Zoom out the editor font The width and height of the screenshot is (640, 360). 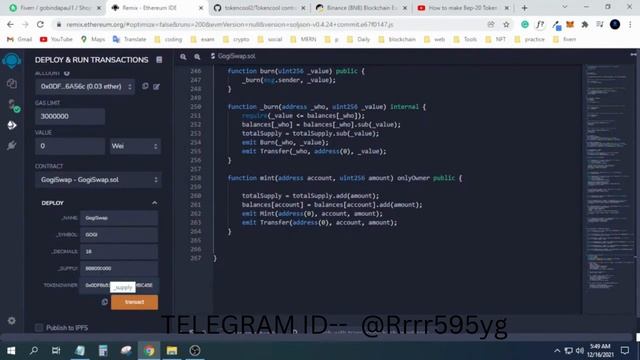pyautogui.click(x=183, y=57)
